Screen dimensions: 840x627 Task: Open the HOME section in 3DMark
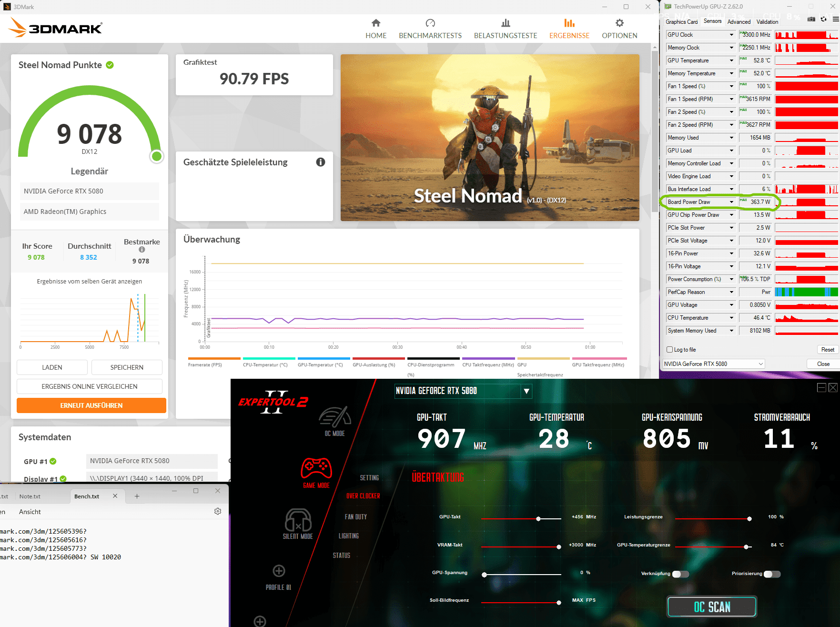point(376,29)
